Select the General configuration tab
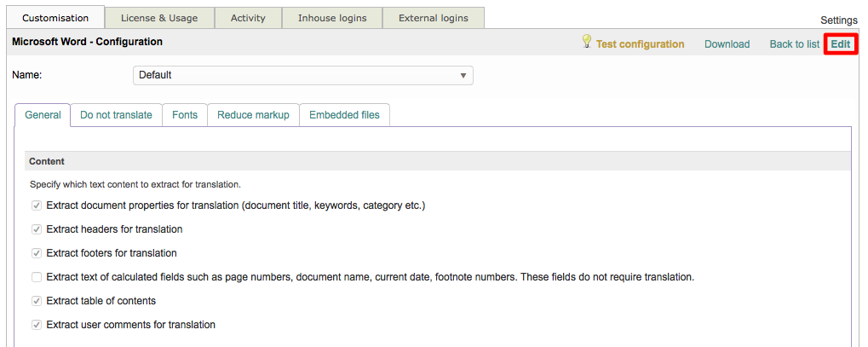Viewport: 868px width, 347px height. (43, 115)
